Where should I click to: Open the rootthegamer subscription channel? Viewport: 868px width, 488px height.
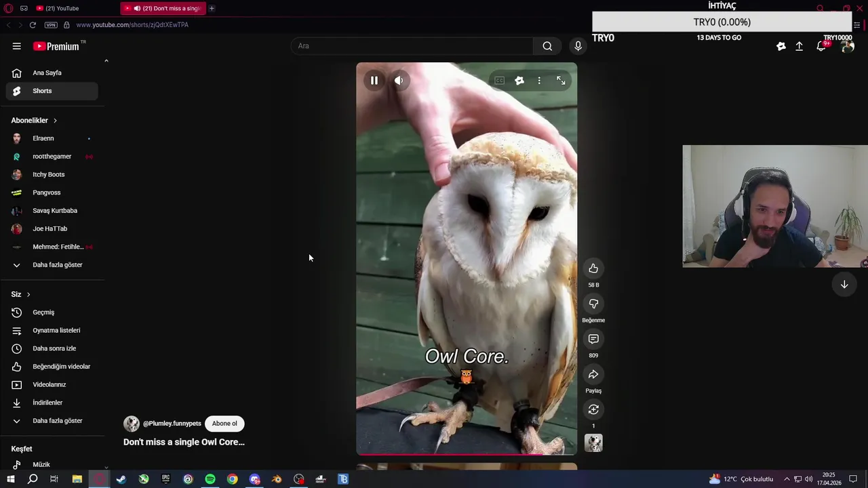(x=52, y=157)
